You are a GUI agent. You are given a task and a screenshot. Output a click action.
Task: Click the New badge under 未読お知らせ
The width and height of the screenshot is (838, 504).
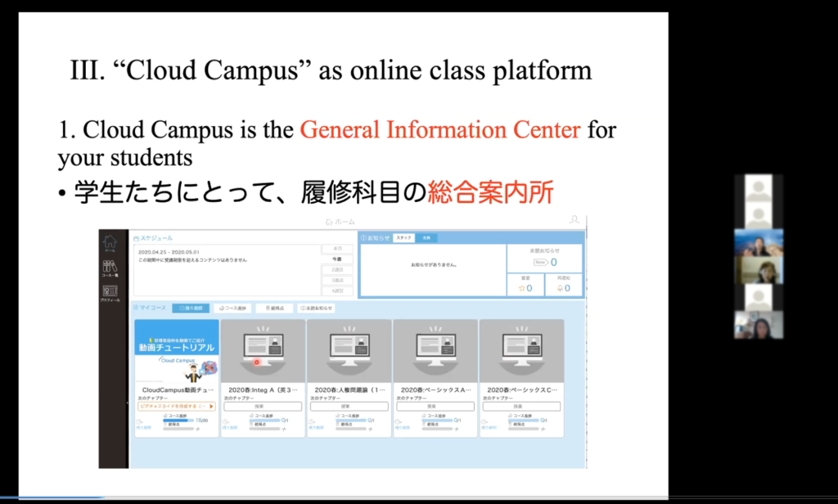[x=541, y=263]
